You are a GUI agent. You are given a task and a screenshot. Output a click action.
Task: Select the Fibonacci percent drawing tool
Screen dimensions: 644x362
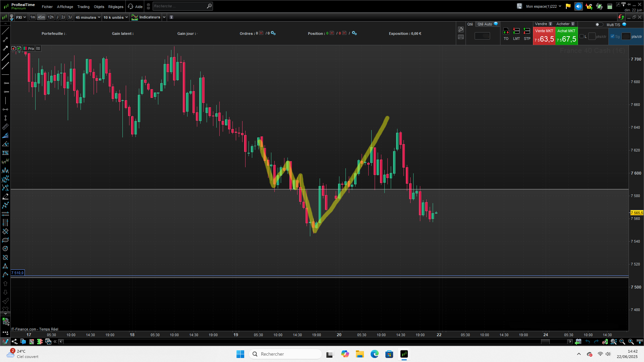5,153
